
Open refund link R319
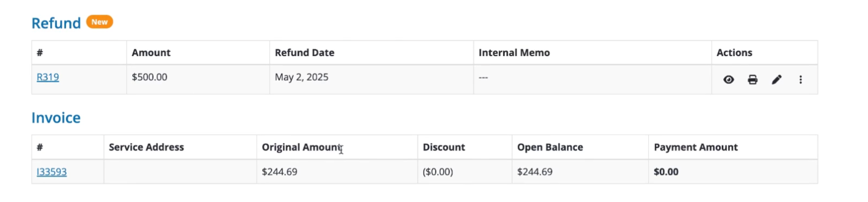click(x=48, y=77)
